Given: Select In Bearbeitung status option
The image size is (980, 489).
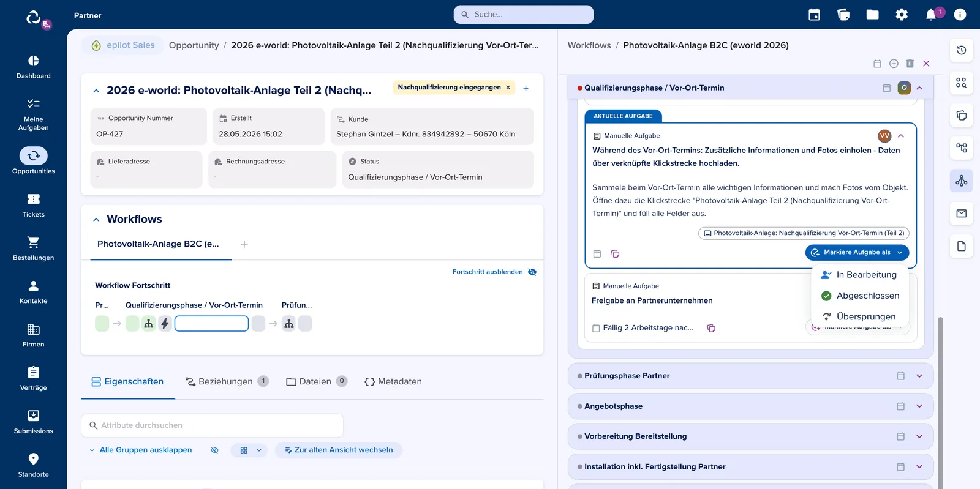Looking at the screenshot, I should point(859,275).
